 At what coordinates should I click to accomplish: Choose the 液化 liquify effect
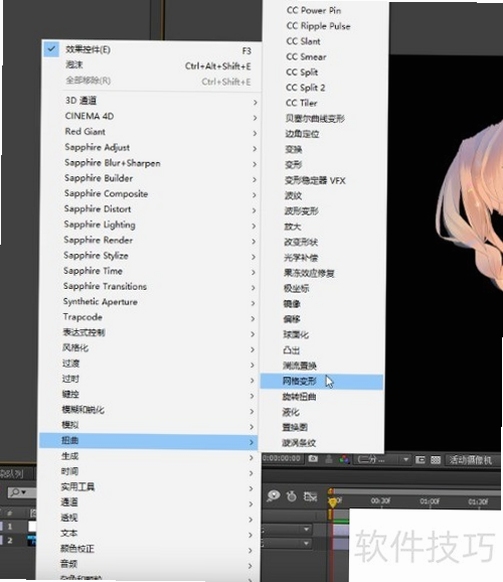click(321, 412)
